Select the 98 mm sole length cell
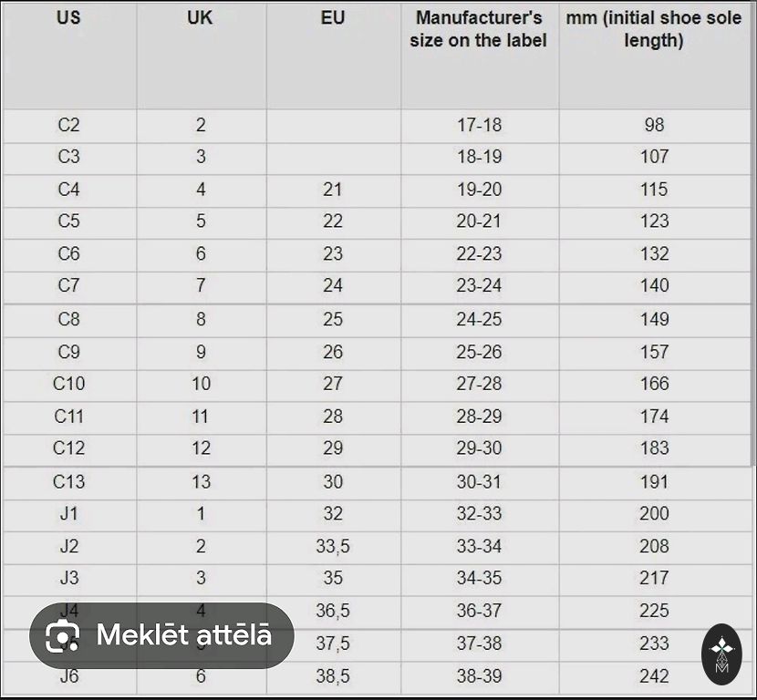This screenshot has width=757, height=700. (x=654, y=125)
